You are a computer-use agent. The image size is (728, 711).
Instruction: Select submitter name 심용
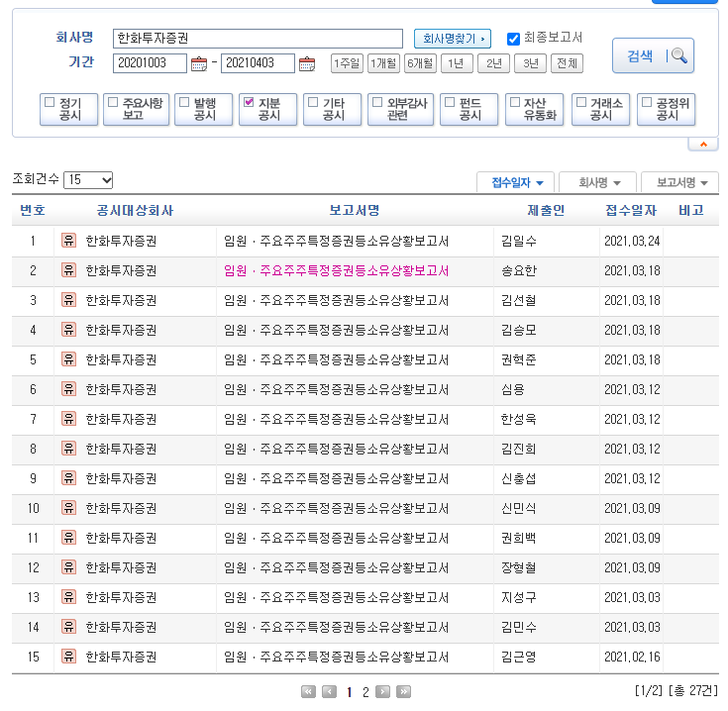(x=513, y=389)
